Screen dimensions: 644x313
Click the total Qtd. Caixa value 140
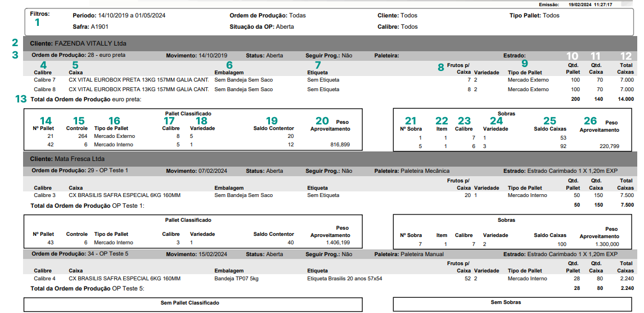pos(597,99)
